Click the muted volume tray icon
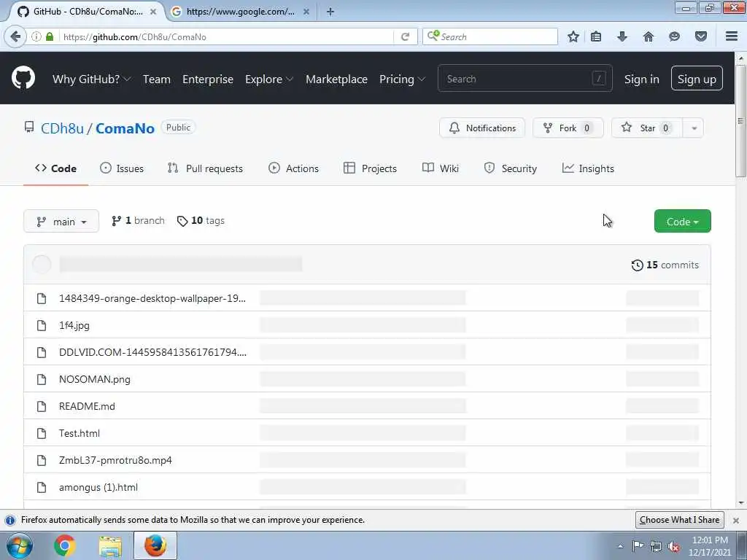This screenshot has height=560, width=747. pyautogui.click(x=673, y=547)
